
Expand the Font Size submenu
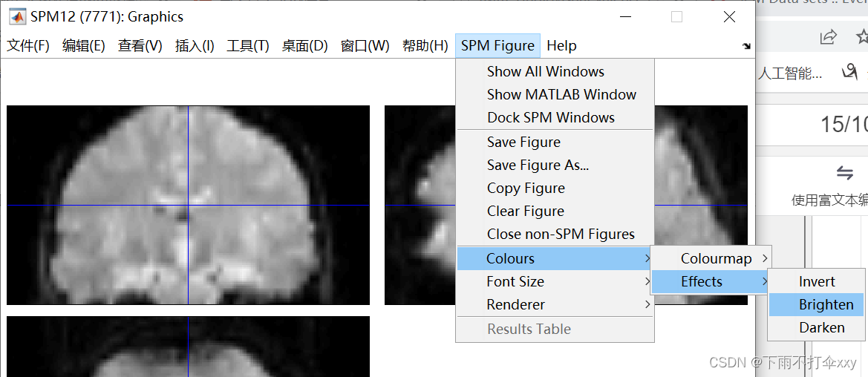pos(555,281)
